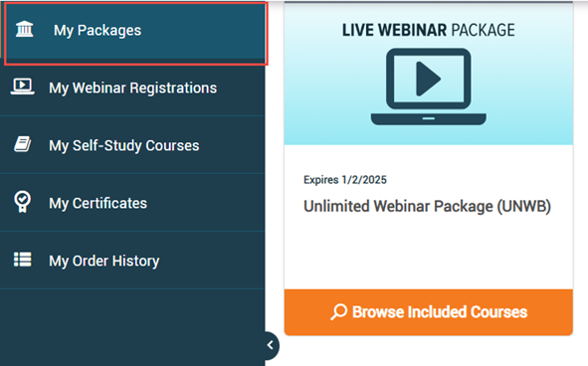Click the Live Webinar Package heading
Viewport: 588px width, 366px height.
(428, 31)
